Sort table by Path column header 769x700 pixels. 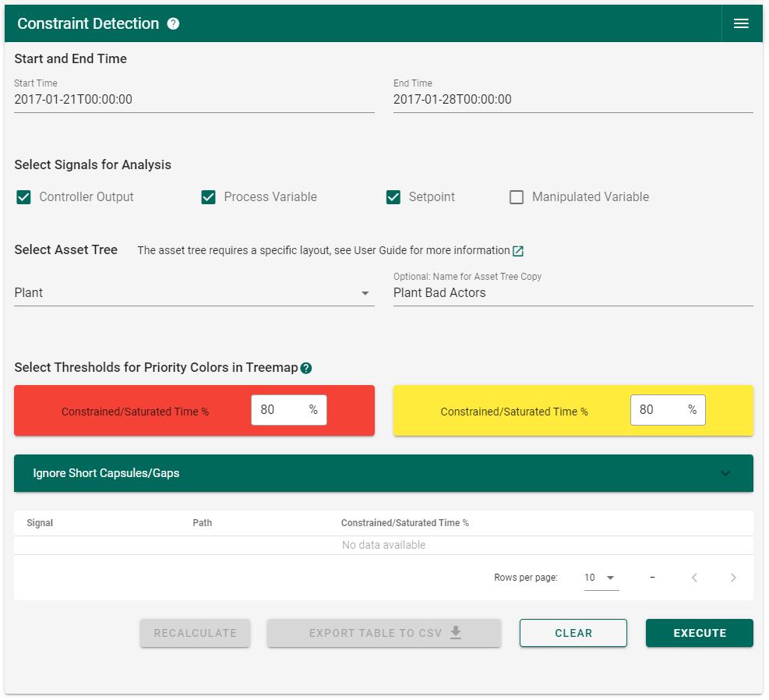point(202,523)
